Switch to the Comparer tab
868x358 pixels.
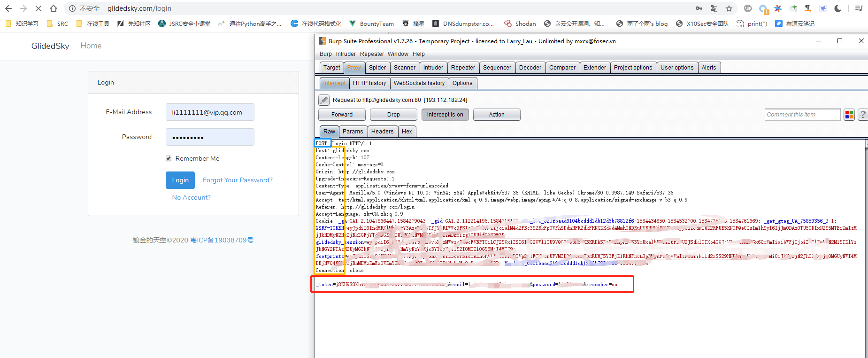(x=562, y=68)
